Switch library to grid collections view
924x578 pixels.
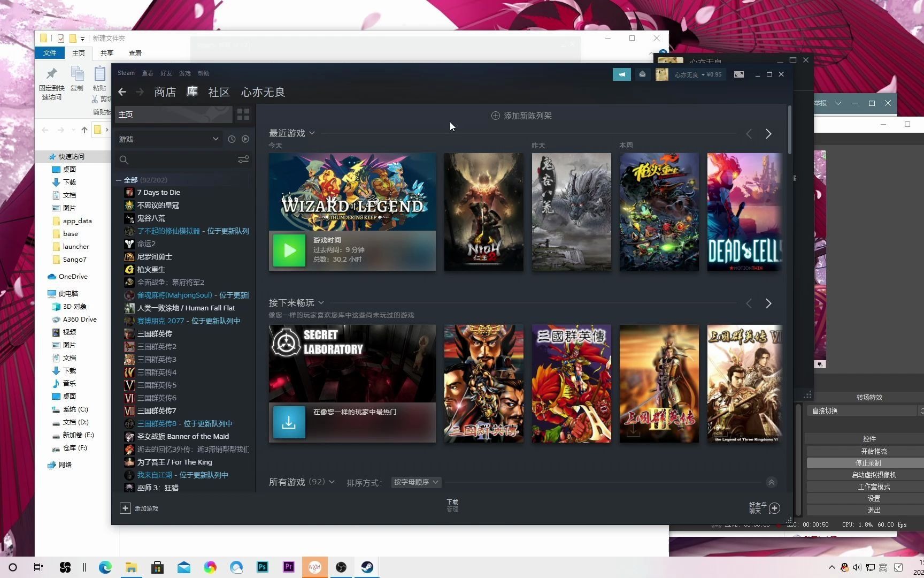pos(243,115)
